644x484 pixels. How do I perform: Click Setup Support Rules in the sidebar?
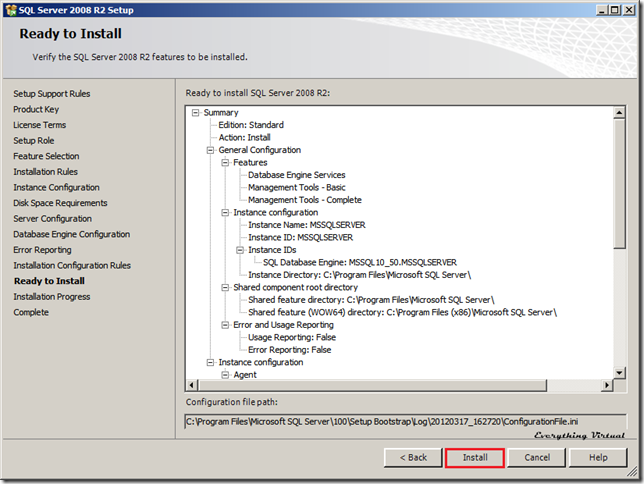52,94
